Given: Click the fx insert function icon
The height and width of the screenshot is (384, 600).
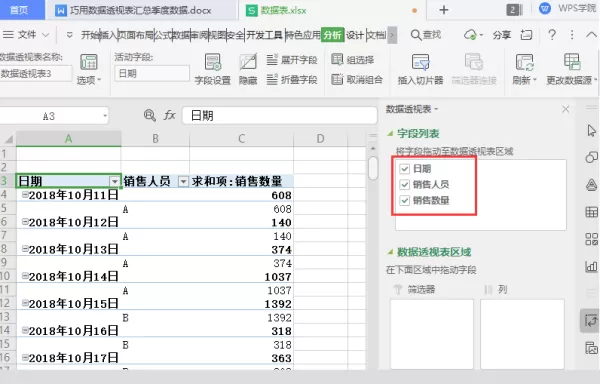Looking at the screenshot, I should tap(170, 115).
